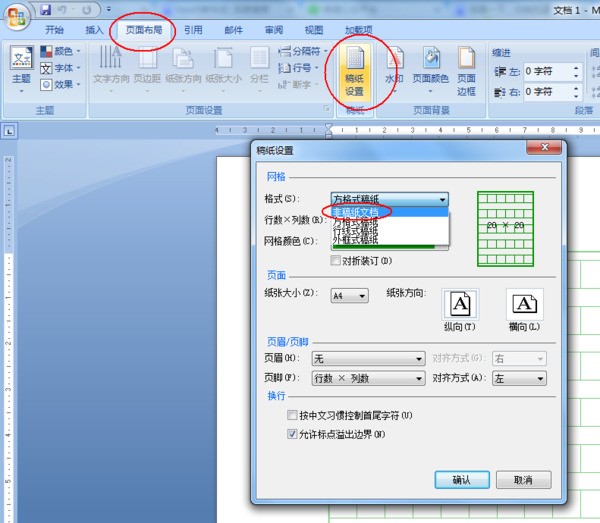This screenshot has width=600, height=523.
Task: Open the Format (格式) combo box
Action: point(390,199)
